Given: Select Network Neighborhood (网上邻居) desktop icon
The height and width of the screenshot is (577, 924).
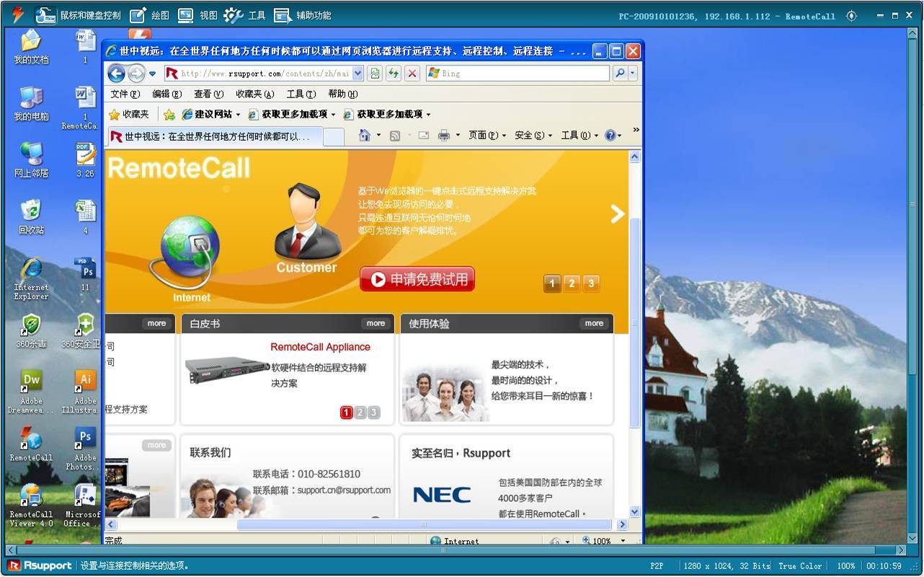Looking at the screenshot, I should [x=31, y=160].
